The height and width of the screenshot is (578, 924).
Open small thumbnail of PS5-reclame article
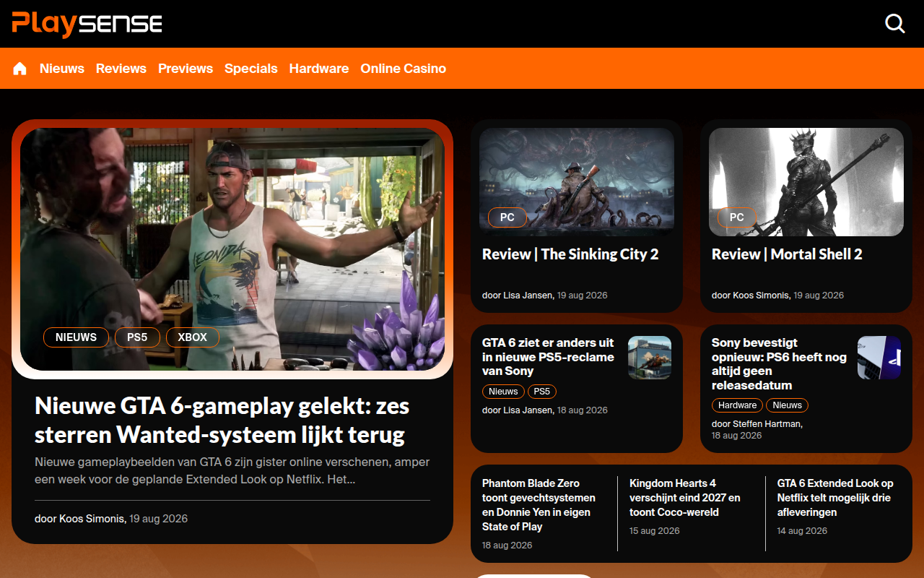tap(650, 358)
